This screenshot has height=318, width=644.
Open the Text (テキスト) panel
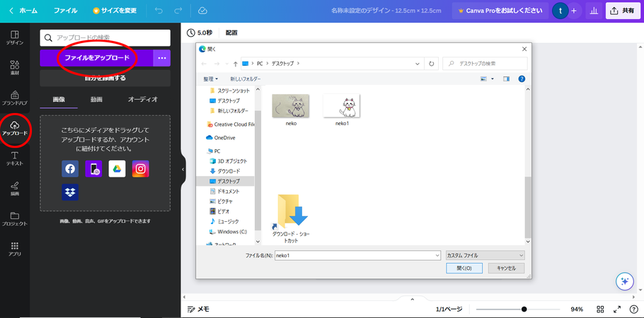click(x=15, y=158)
